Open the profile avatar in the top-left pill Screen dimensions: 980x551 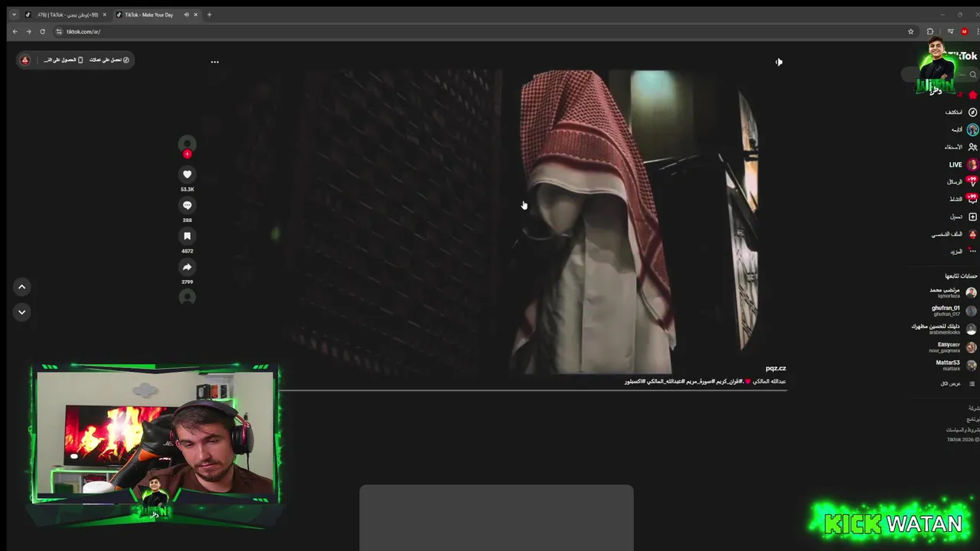25,60
